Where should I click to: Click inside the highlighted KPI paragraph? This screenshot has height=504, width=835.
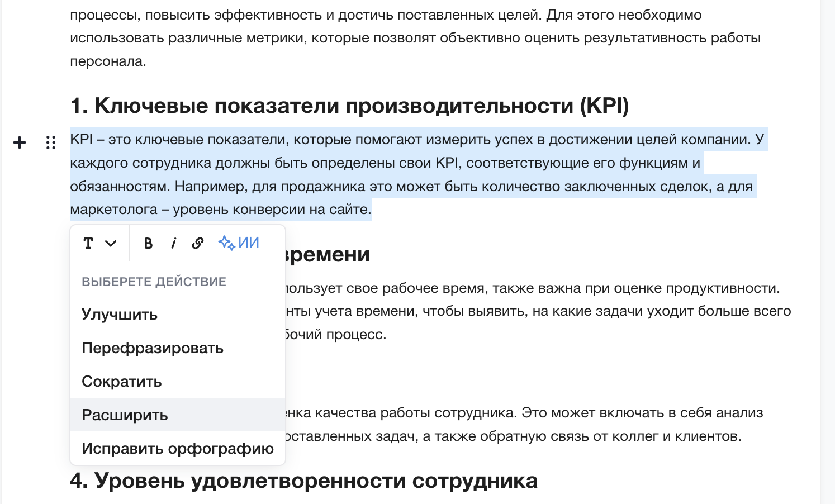419,174
